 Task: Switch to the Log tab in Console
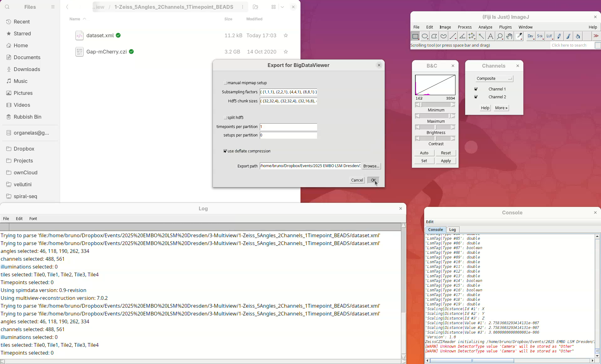tap(452, 229)
